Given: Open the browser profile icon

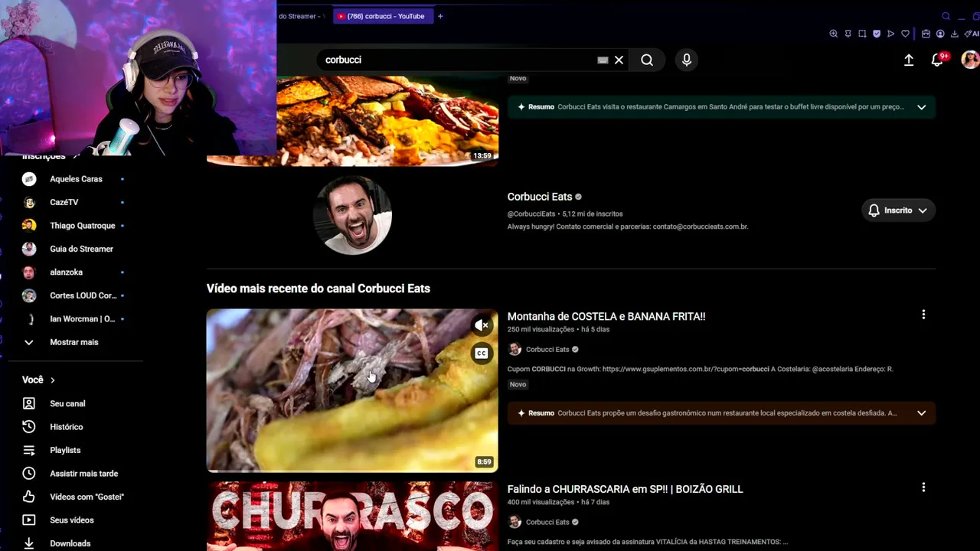Looking at the screenshot, I should pyautogui.click(x=940, y=34).
